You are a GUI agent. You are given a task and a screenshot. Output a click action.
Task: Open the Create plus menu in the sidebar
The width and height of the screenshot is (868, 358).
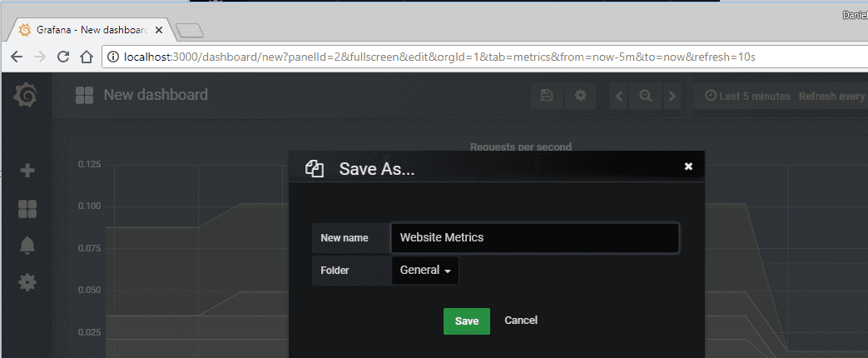[x=27, y=171]
